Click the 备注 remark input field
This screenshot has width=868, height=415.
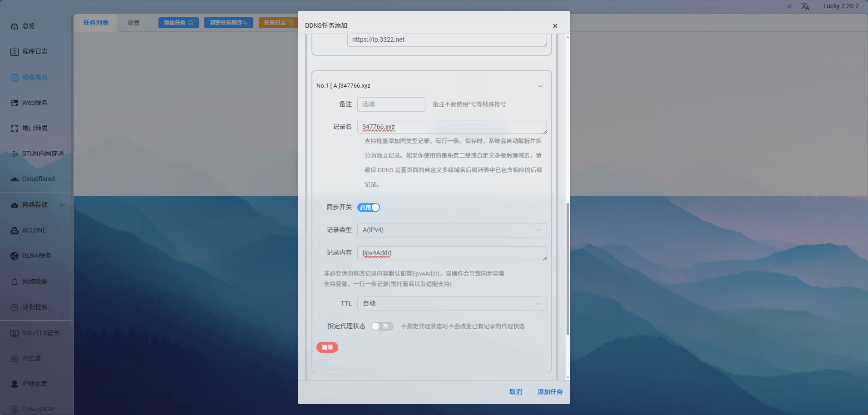coord(391,104)
